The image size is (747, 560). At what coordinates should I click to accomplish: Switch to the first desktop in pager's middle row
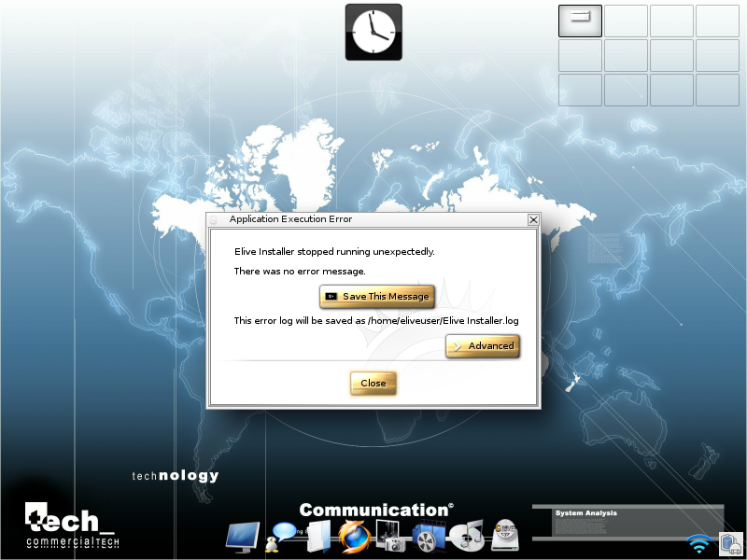[580, 55]
